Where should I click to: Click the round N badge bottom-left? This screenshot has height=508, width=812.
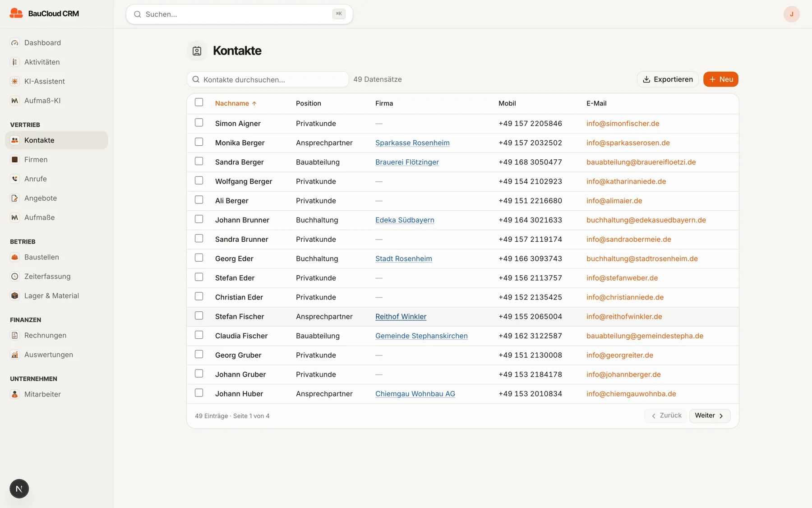(19, 489)
